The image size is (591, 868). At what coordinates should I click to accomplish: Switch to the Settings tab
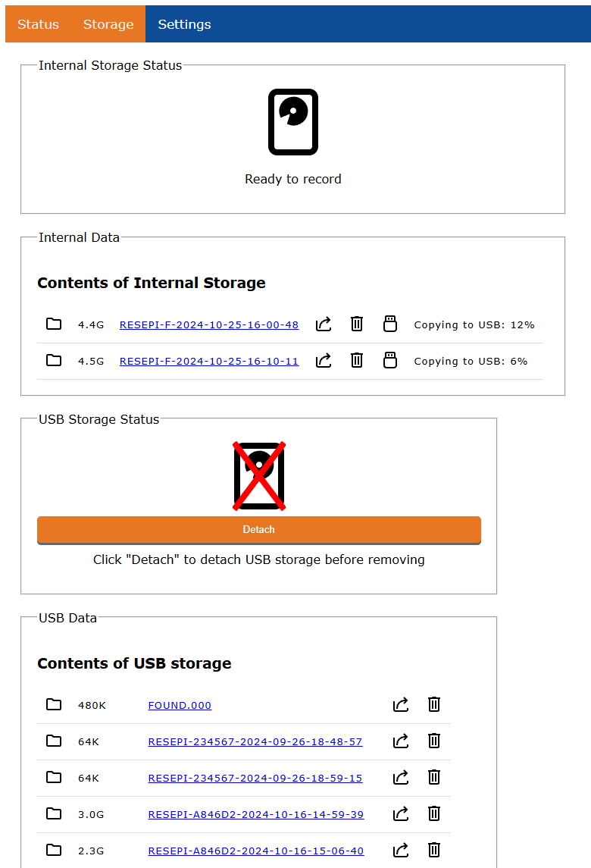[x=184, y=24]
